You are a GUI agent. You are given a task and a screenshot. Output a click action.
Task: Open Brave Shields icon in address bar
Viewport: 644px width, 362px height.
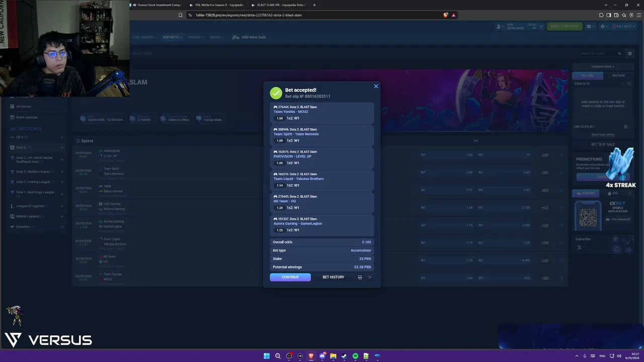pyautogui.click(x=445, y=15)
